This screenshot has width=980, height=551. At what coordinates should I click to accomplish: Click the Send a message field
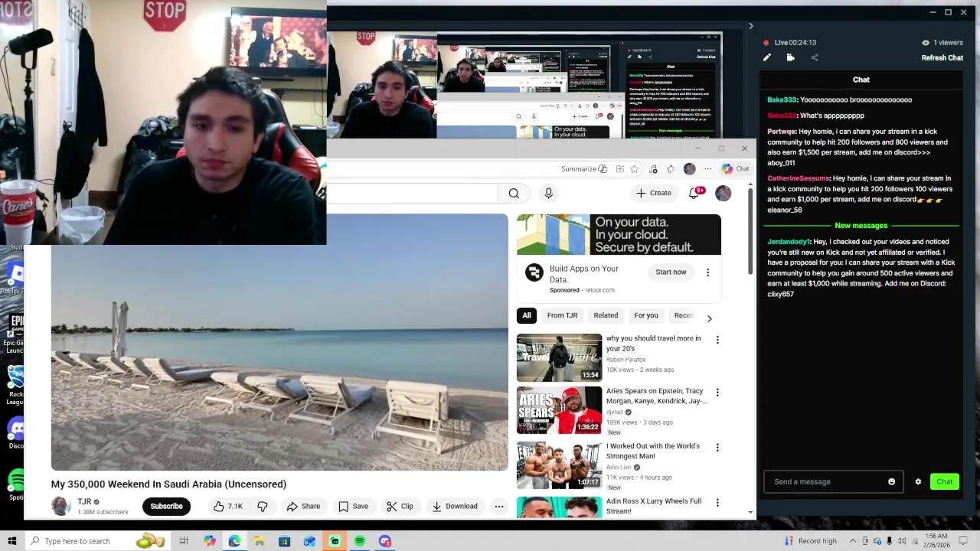click(x=825, y=481)
